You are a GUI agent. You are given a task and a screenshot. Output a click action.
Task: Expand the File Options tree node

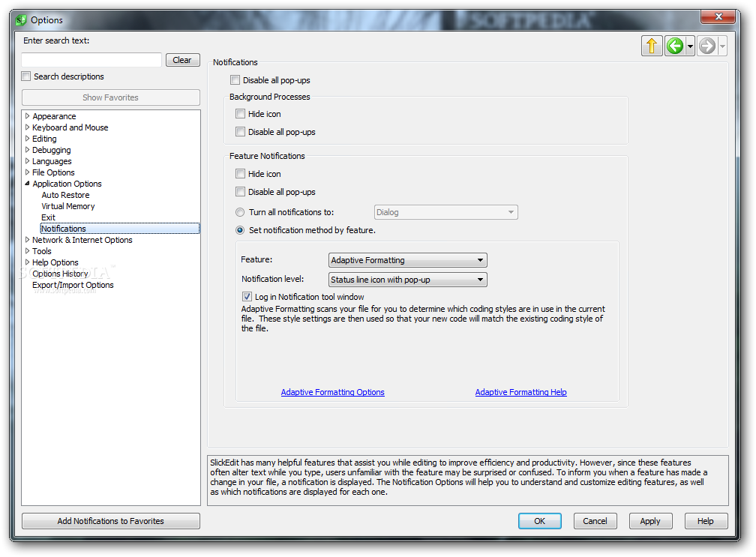pos(28,172)
